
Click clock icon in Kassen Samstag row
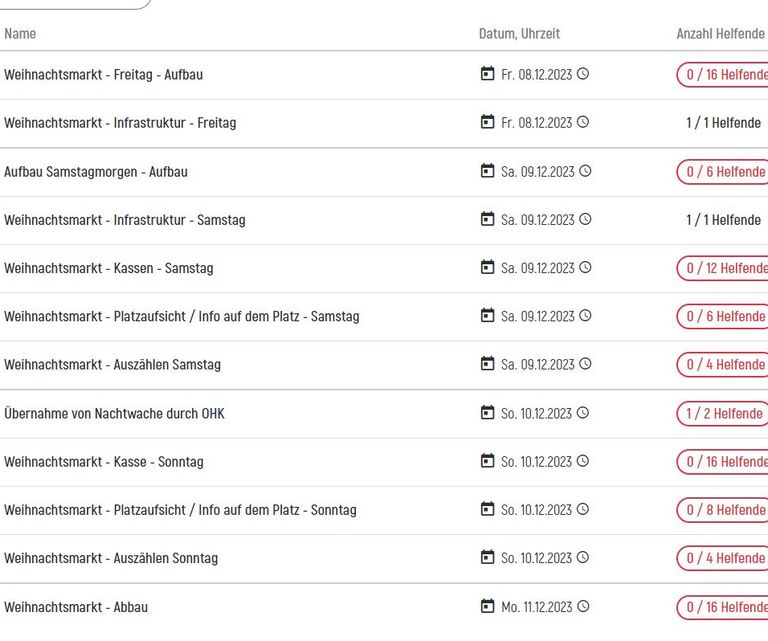(585, 267)
